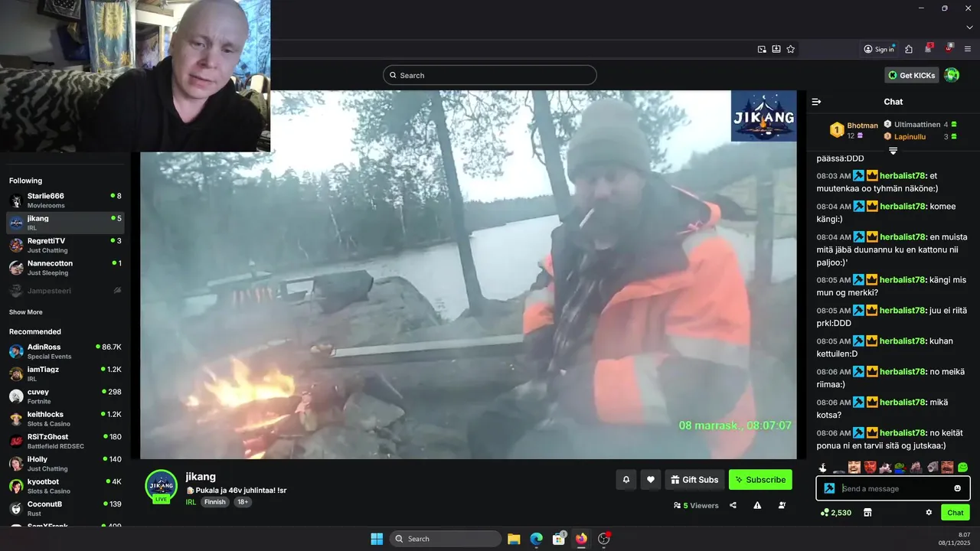Open Microsoft Edge from taskbar
The width and height of the screenshot is (980, 551).
click(536, 539)
